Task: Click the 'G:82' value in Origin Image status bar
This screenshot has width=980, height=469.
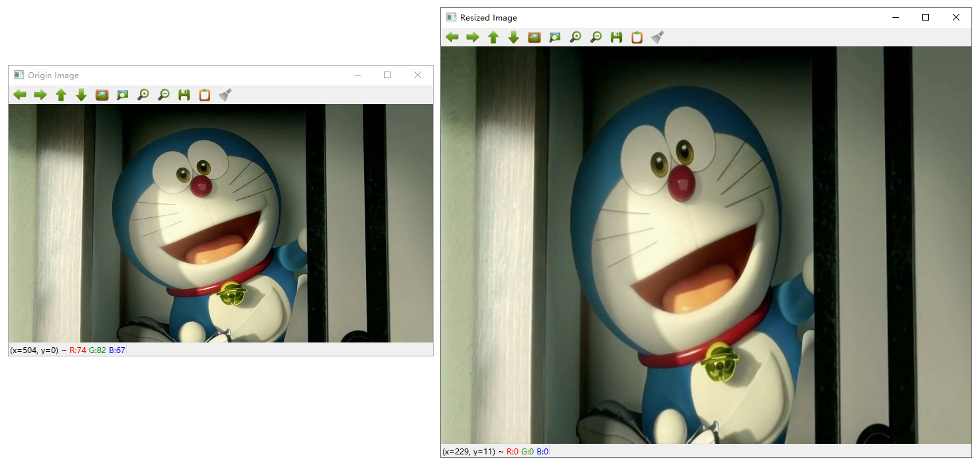Action: tap(97, 350)
